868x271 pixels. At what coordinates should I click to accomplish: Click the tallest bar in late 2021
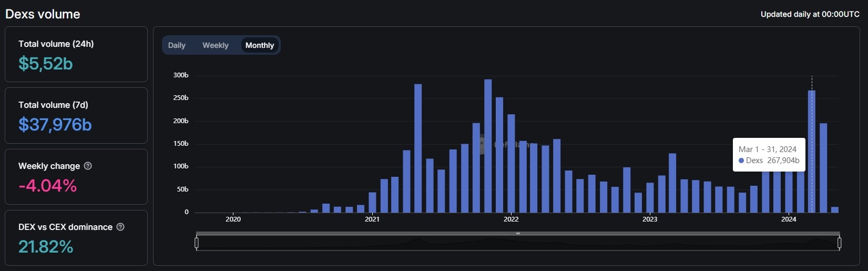pyautogui.click(x=488, y=146)
